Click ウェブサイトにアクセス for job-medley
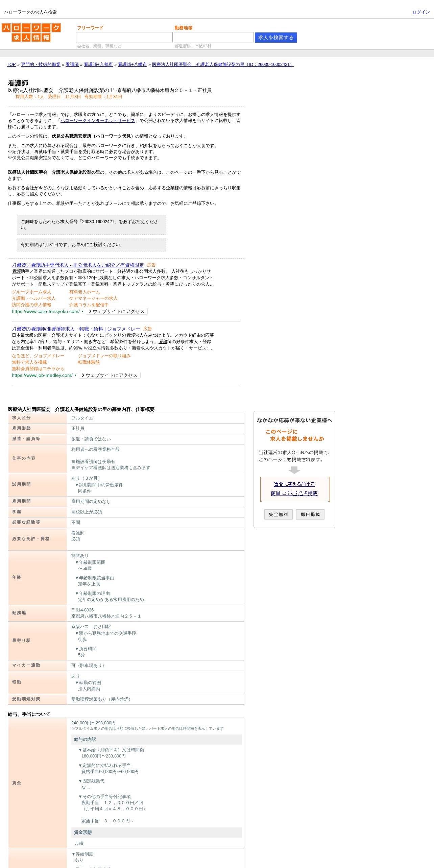434x868 pixels. coord(110,376)
